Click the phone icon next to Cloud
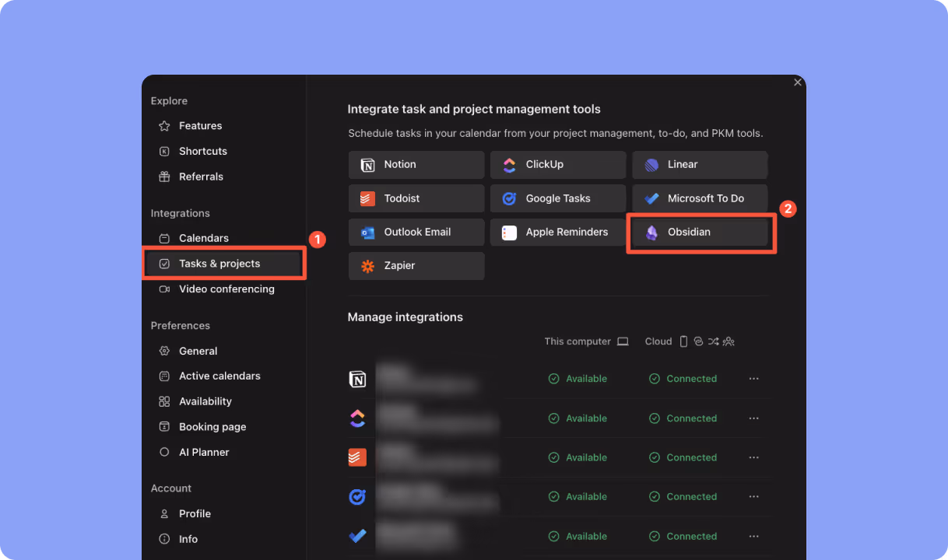The height and width of the screenshot is (560, 948). pos(683,341)
